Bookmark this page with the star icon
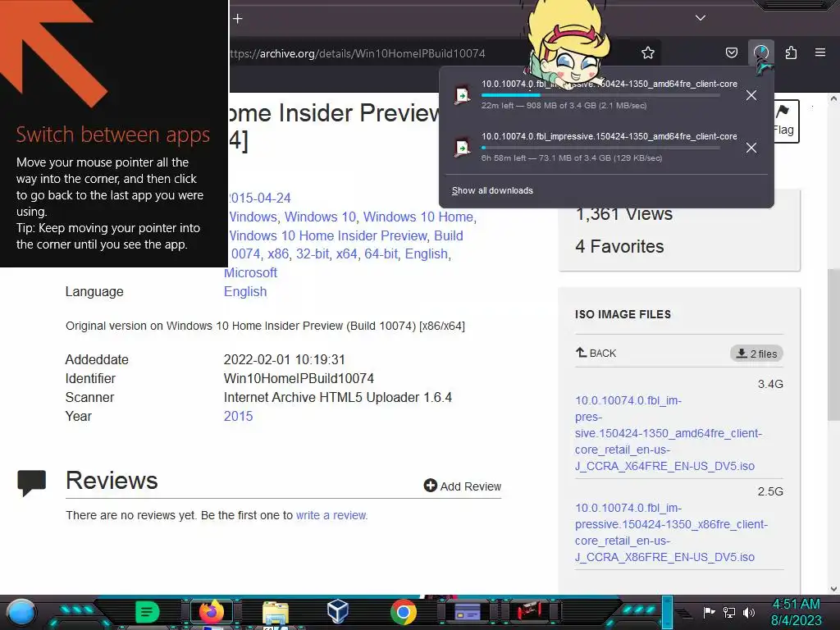 pyautogui.click(x=648, y=52)
